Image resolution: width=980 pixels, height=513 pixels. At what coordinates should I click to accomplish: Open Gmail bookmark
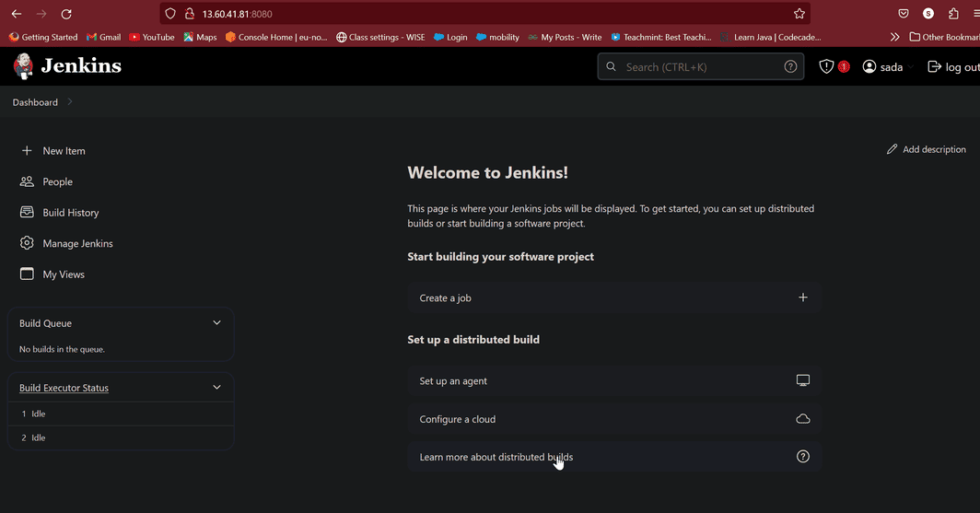104,37
